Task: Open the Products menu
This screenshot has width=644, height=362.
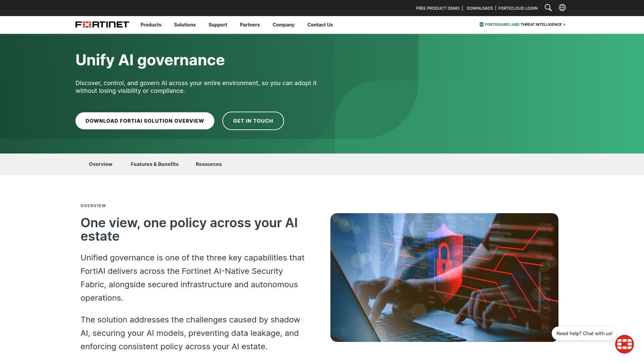Action: pyautogui.click(x=151, y=25)
